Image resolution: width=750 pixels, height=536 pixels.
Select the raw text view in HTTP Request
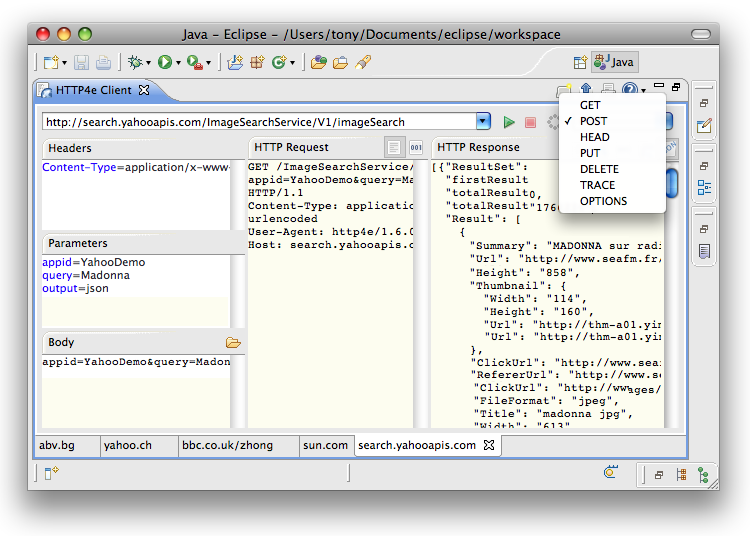click(x=395, y=148)
